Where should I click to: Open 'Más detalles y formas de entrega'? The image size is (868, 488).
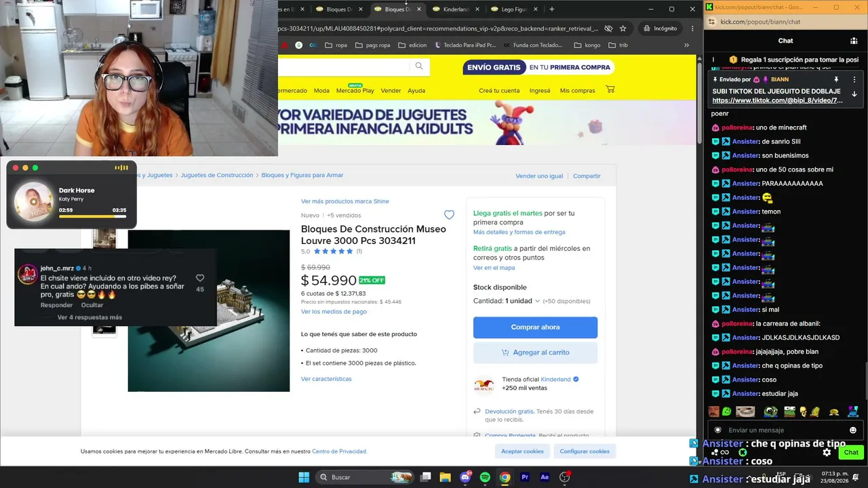[x=519, y=232]
